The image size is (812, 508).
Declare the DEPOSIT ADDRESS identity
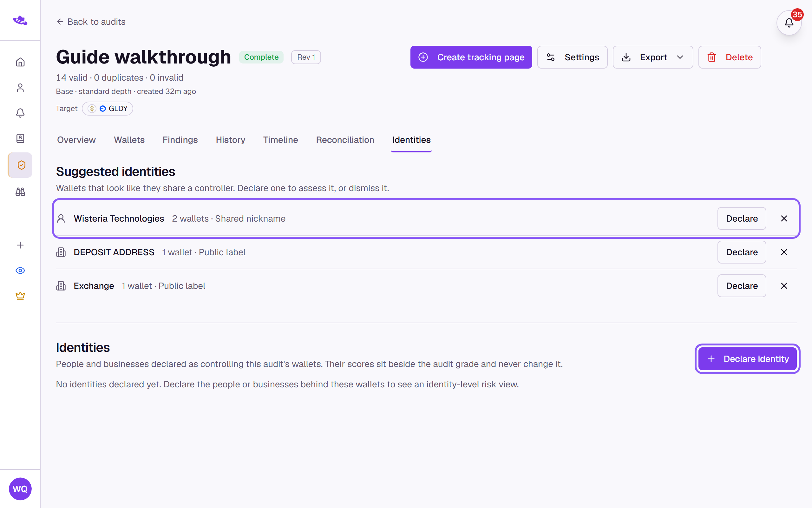coord(742,252)
